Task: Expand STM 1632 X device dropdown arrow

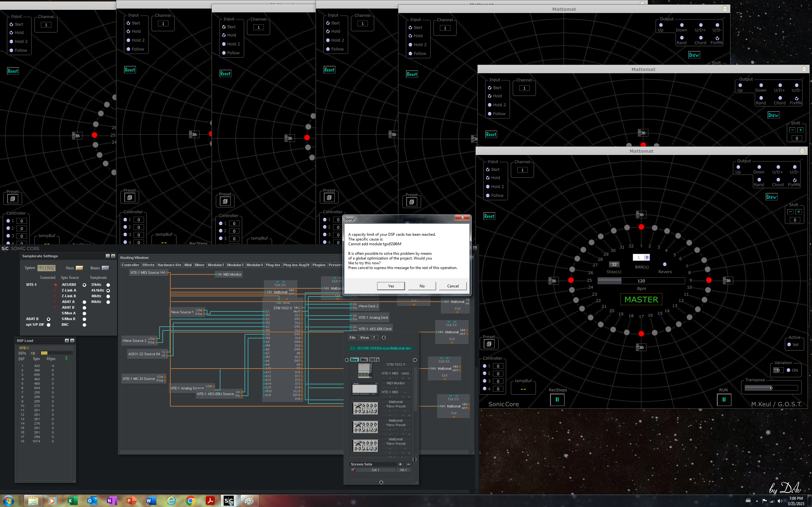Action: 409,378
